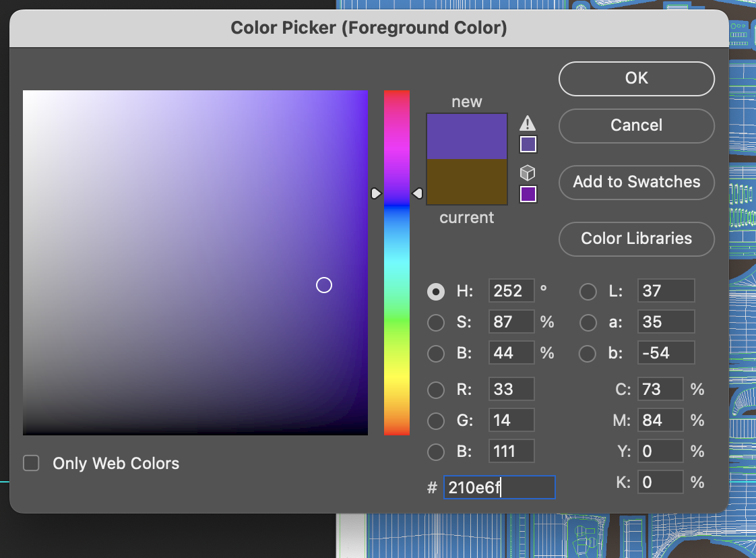756x558 pixels.
Task: Select the in-gamut color swatch below warning
Action: [528, 144]
